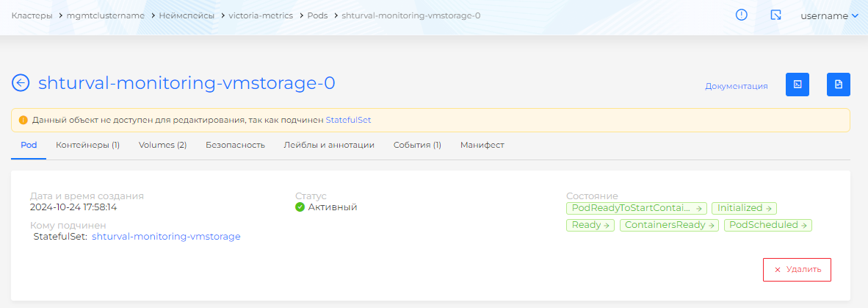The width and height of the screenshot is (868, 308).
Task: Click the red Удалить button
Action: point(798,270)
